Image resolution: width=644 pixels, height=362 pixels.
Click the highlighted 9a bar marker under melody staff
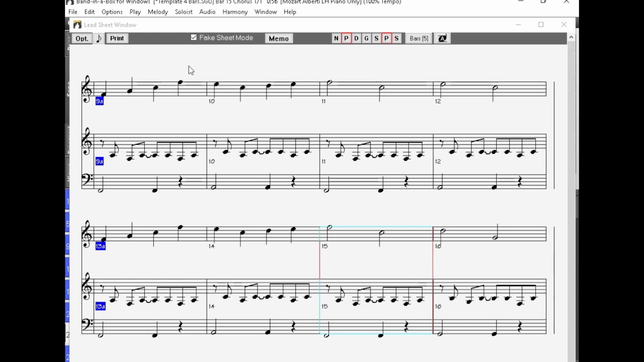pyautogui.click(x=99, y=101)
